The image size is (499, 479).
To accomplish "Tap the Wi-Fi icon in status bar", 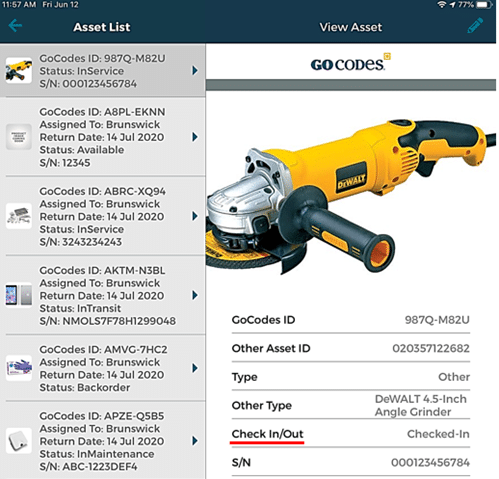I will point(441,5).
